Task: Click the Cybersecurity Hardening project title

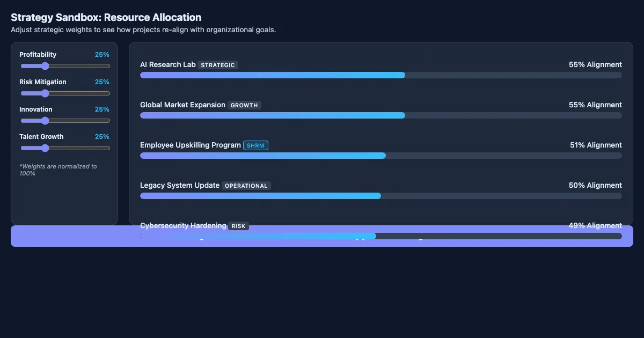Action: point(183,225)
